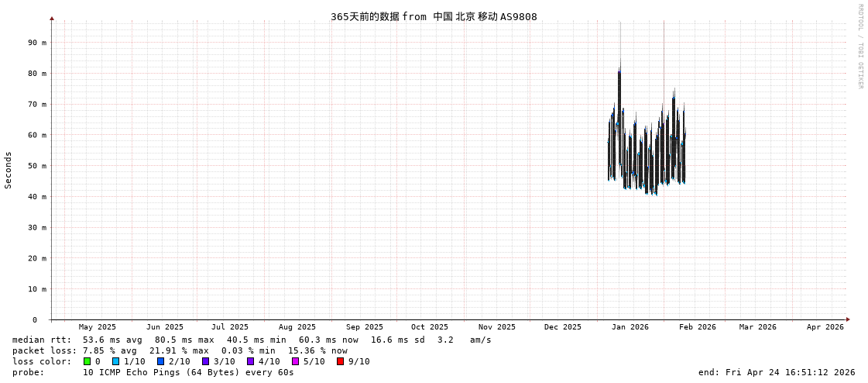Click the end timestamp text
Image resolution: width=868 pixels, height=383 pixels.
pyautogui.click(x=777, y=372)
